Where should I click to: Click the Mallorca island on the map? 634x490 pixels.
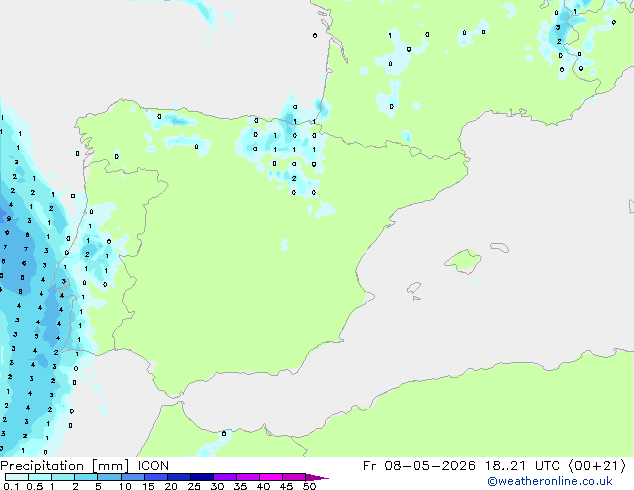pyautogui.click(x=463, y=261)
